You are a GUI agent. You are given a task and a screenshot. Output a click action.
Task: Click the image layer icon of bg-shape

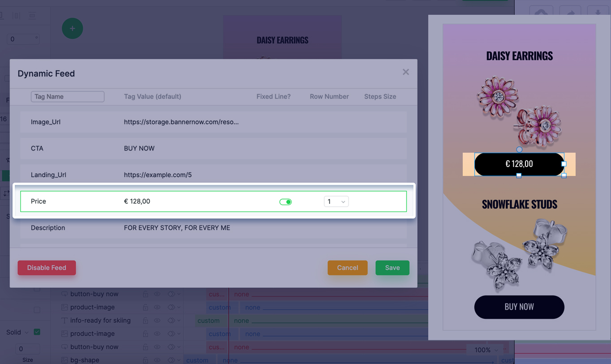[x=65, y=360]
